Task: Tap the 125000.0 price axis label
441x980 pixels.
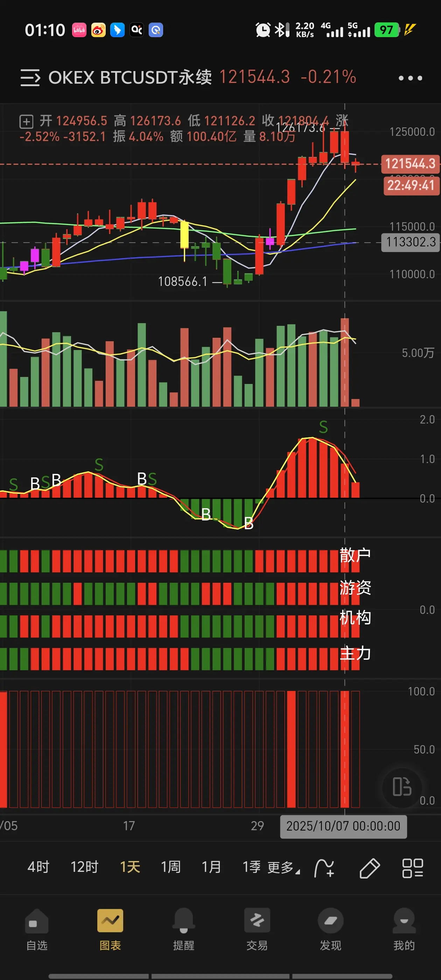Action: point(412,132)
